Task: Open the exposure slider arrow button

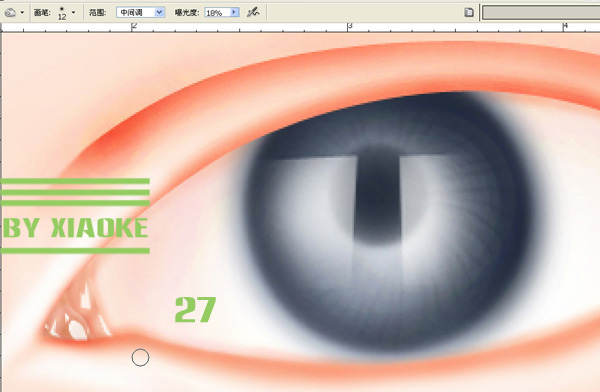Action: (x=234, y=13)
